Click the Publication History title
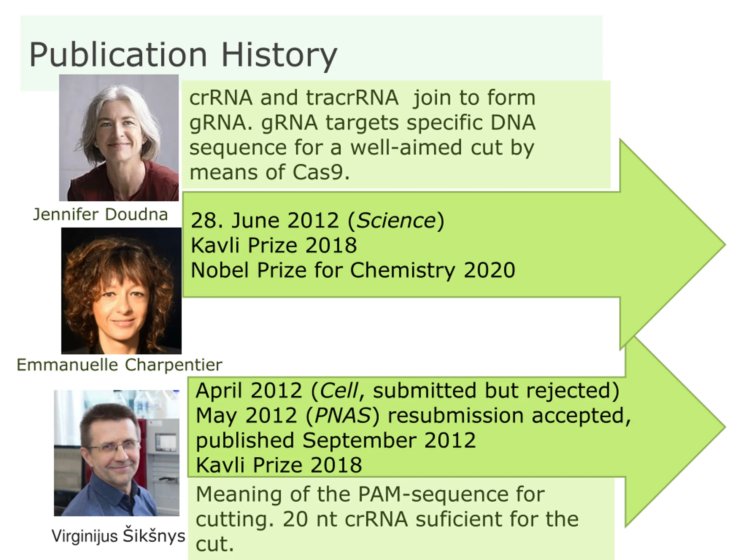This screenshot has width=747, height=560. [183, 55]
